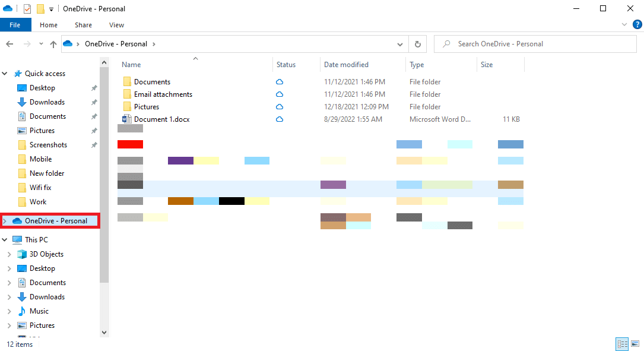Open Music under This PC
Image resolution: width=644 pixels, height=351 pixels.
39,311
